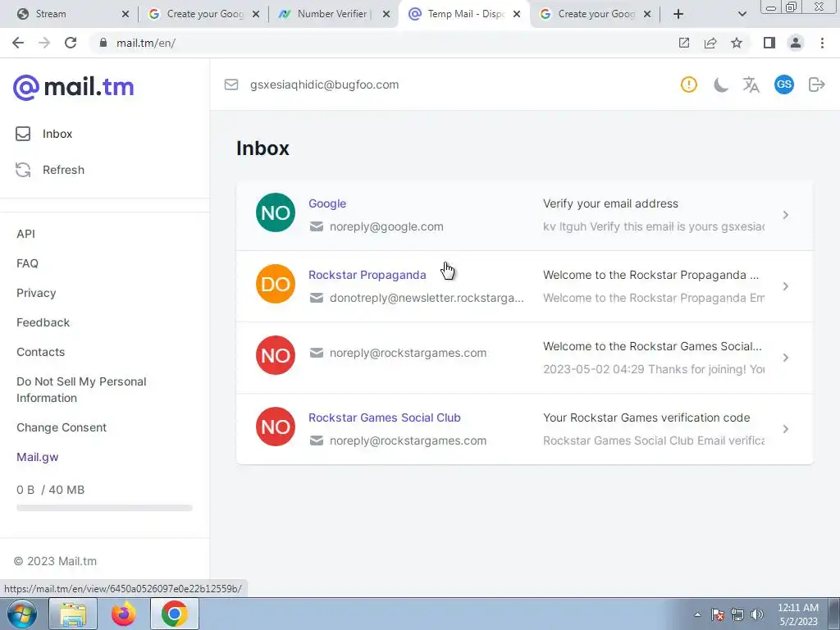Expand verification code email row chevron
This screenshot has height=630, width=840.
[785, 429]
